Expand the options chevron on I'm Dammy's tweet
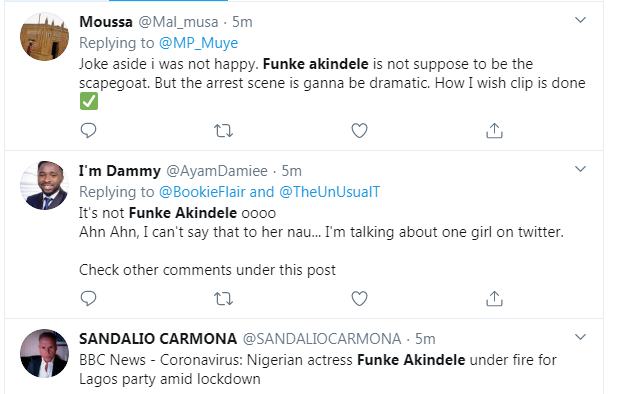623x394 pixels. [x=580, y=169]
